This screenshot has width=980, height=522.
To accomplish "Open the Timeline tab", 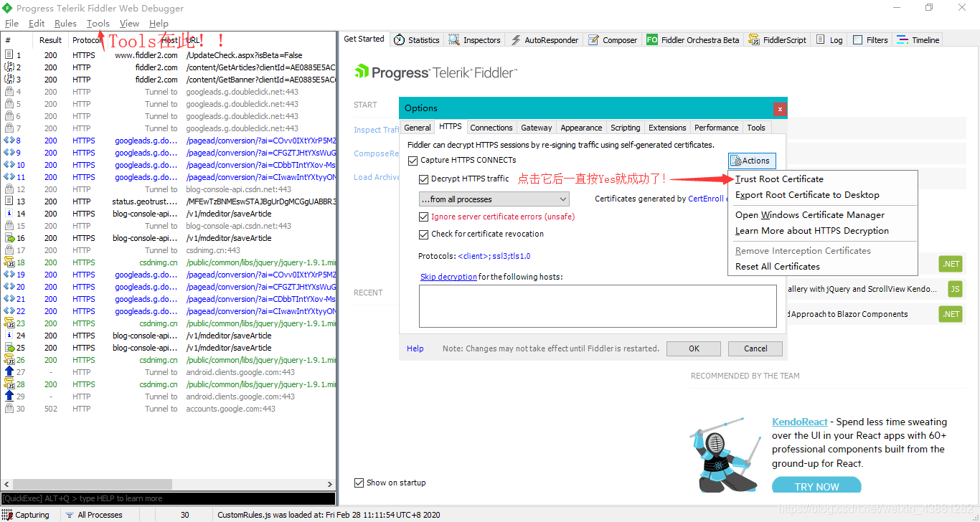I will (x=918, y=40).
